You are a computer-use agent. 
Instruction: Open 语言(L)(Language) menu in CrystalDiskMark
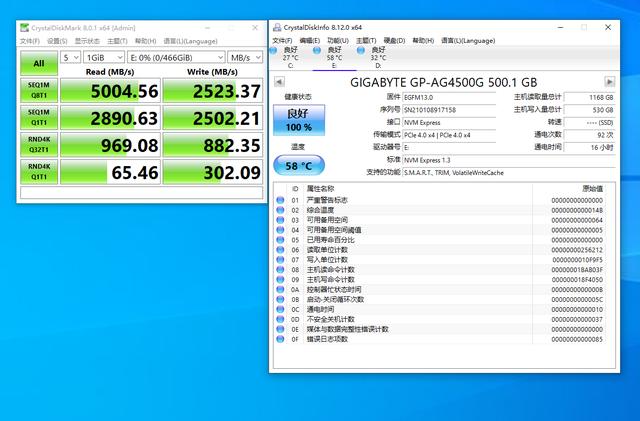(x=190, y=41)
